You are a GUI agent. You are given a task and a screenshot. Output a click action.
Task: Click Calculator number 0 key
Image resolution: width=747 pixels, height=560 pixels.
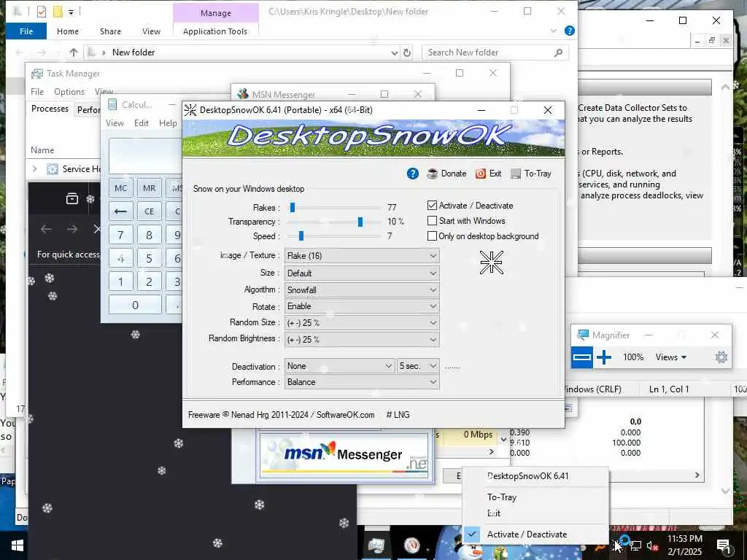(x=135, y=305)
